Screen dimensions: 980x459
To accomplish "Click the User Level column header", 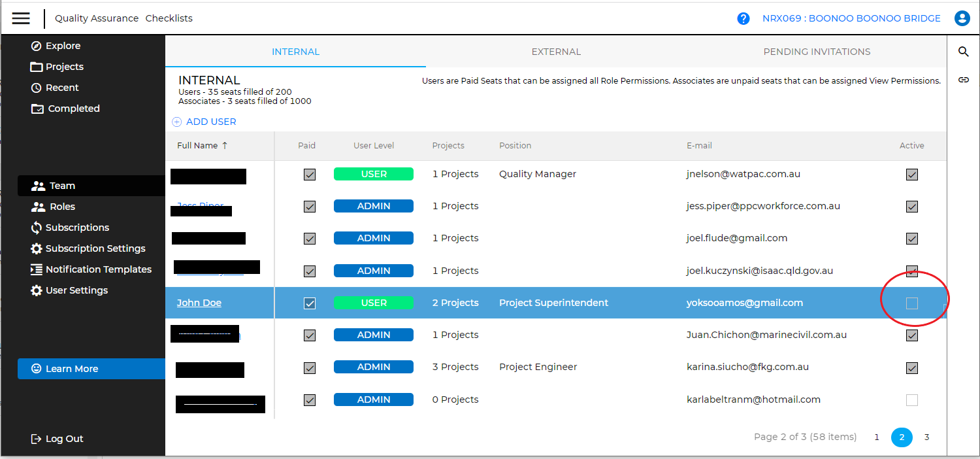I will pyautogui.click(x=374, y=146).
